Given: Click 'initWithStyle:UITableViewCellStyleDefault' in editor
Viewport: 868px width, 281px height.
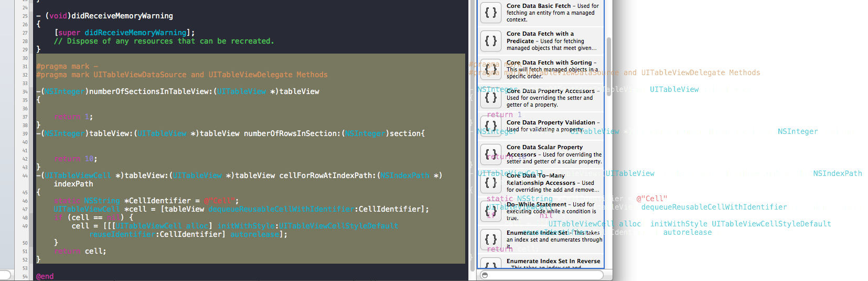Looking at the screenshot, I should click(308, 226).
